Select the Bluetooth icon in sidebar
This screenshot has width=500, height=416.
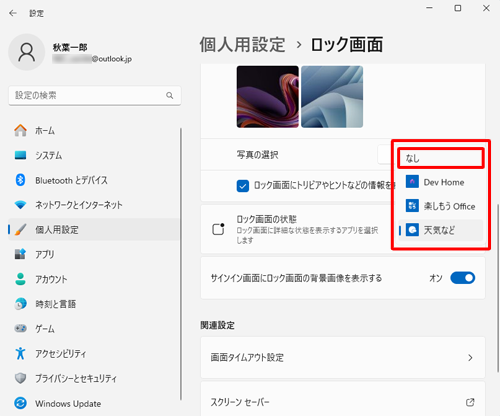tap(20, 180)
